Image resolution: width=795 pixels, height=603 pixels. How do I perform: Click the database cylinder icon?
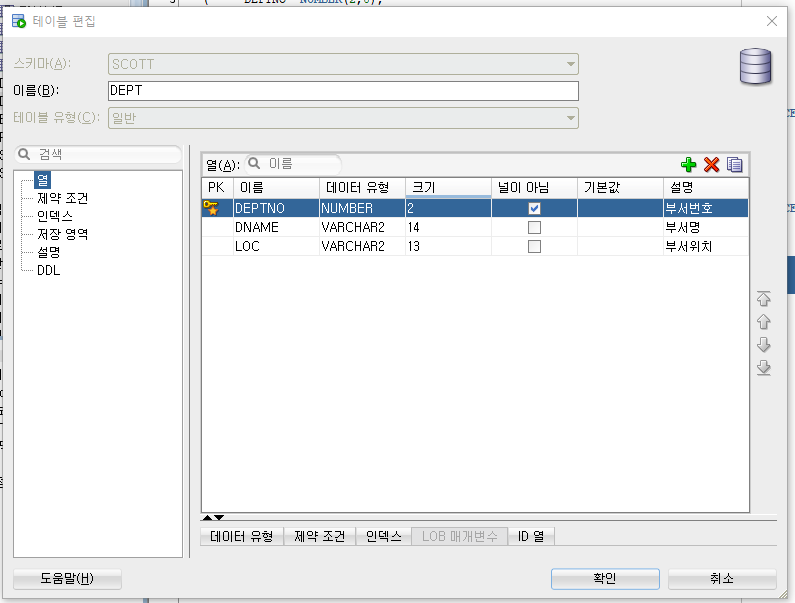click(755, 66)
